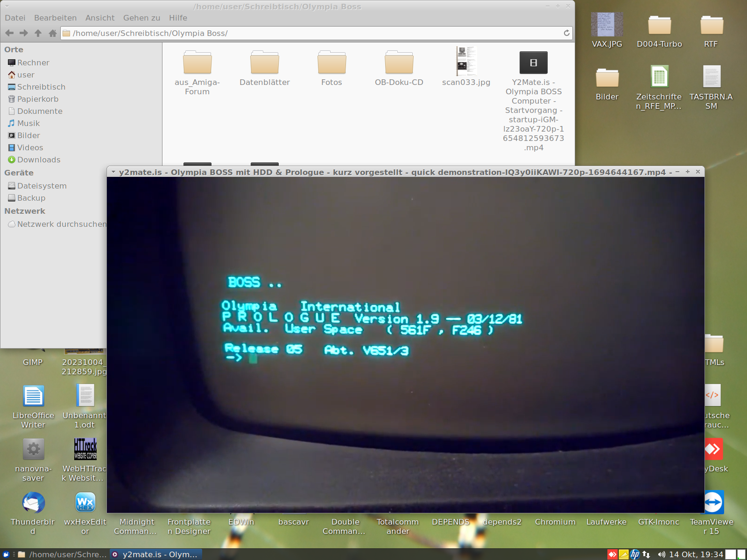Select Downloads in the sidebar

pyautogui.click(x=34, y=160)
